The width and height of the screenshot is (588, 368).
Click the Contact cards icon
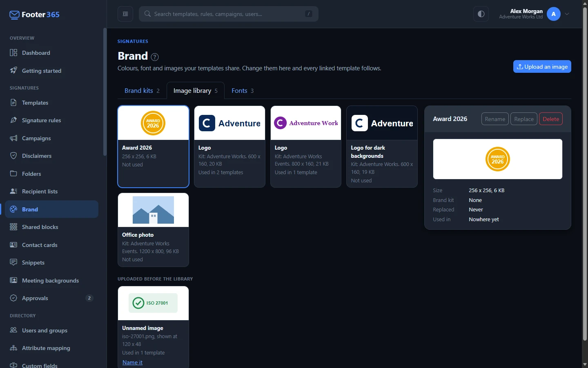pyautogui.click(x=13, y=245)
